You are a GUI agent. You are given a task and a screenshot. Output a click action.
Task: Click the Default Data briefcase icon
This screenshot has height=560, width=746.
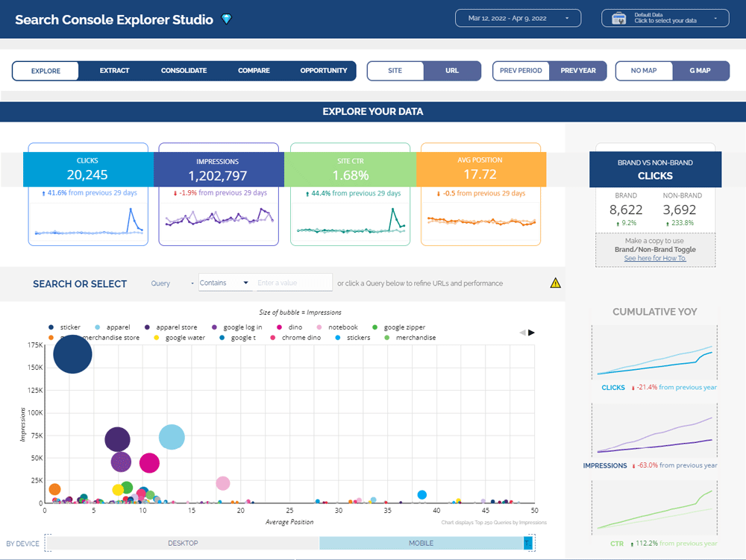pos(619,19)
